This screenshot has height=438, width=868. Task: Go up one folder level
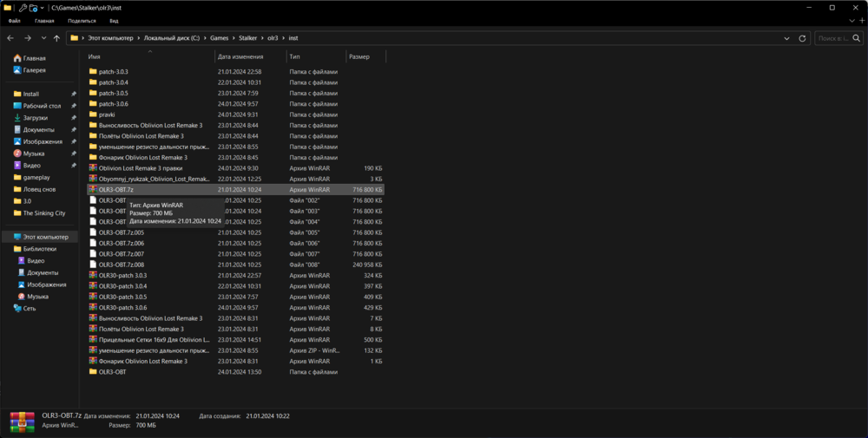coord(56,38)
